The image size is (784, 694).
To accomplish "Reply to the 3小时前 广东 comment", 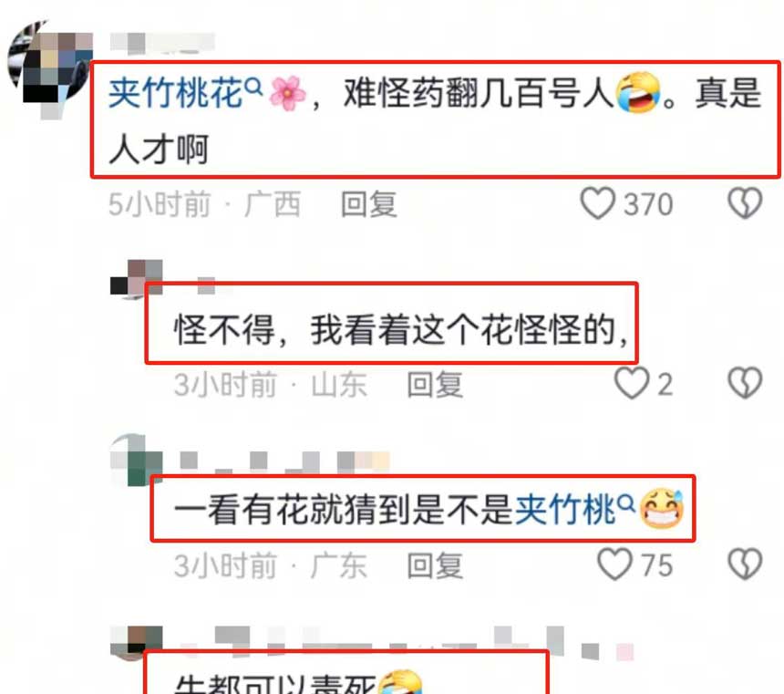I will click(435, 565).
